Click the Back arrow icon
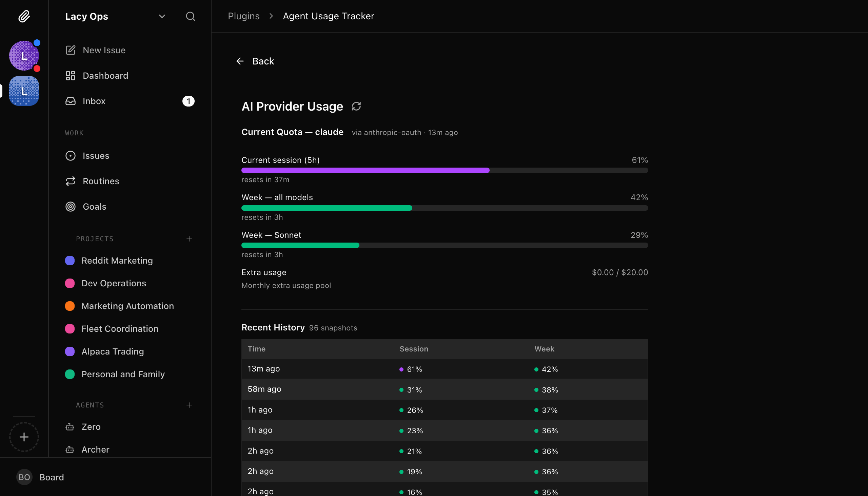The height and width of the screenshot is (496, 868). (240, 61)
